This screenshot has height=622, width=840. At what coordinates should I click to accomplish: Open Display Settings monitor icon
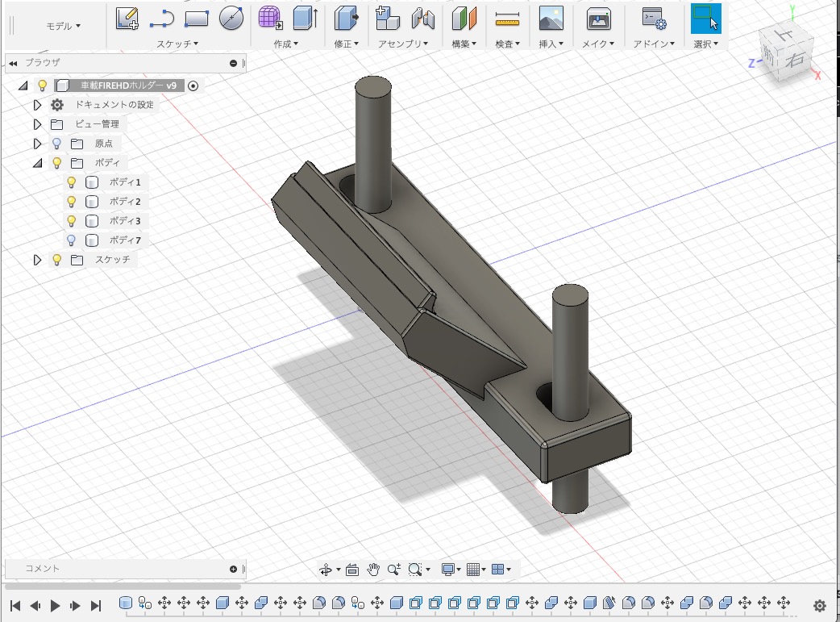[x=448, y=570]
